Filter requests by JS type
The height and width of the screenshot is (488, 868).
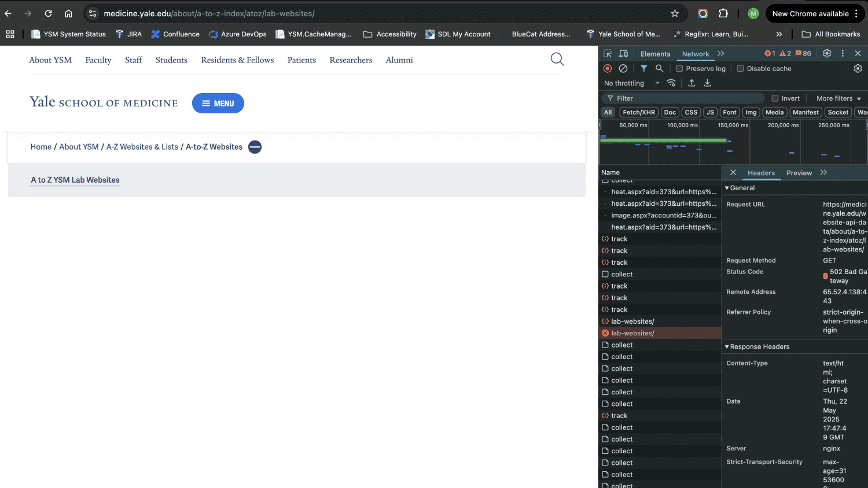pyautogui.click(x=710, y=112)
